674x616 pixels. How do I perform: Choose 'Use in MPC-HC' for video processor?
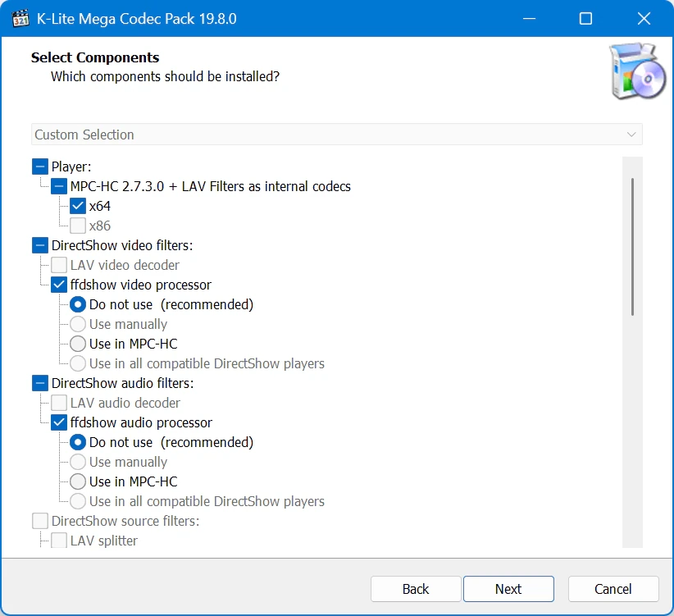point(78,344)
